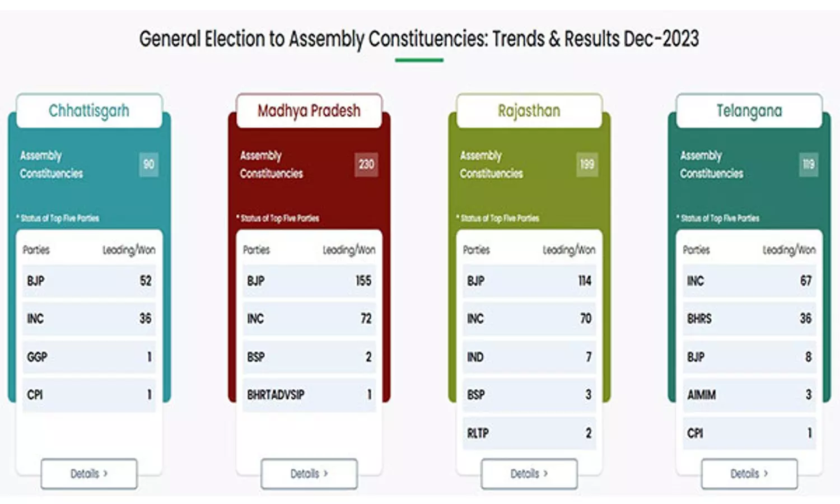Click Chhattisgarh constituencies count badge 90
Image resolution: width=840 pixels, height=504 pixels.
coord(148,164)
